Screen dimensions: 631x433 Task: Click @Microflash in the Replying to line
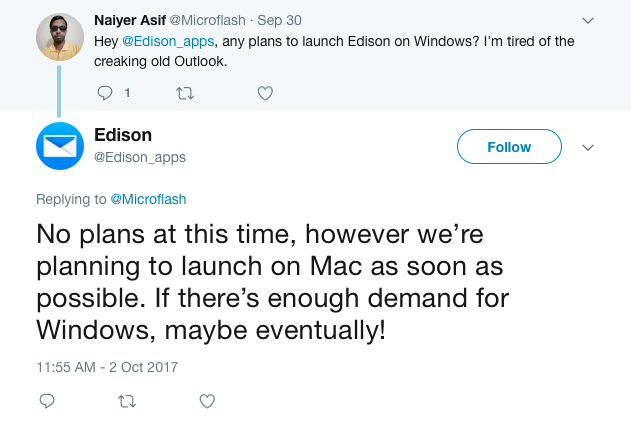pyautogui.click(x=148, y=199)
